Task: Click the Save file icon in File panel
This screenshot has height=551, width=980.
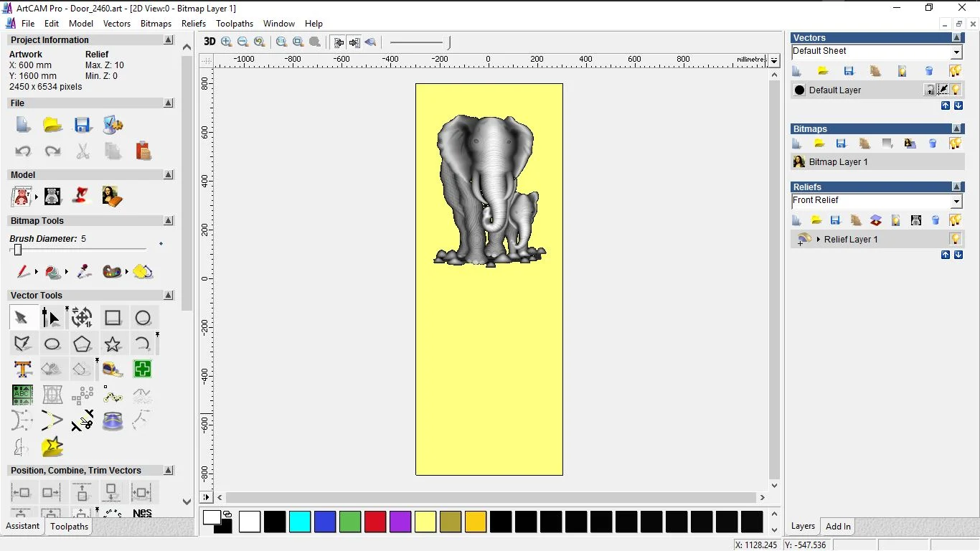Action: [x=83, y=125]
